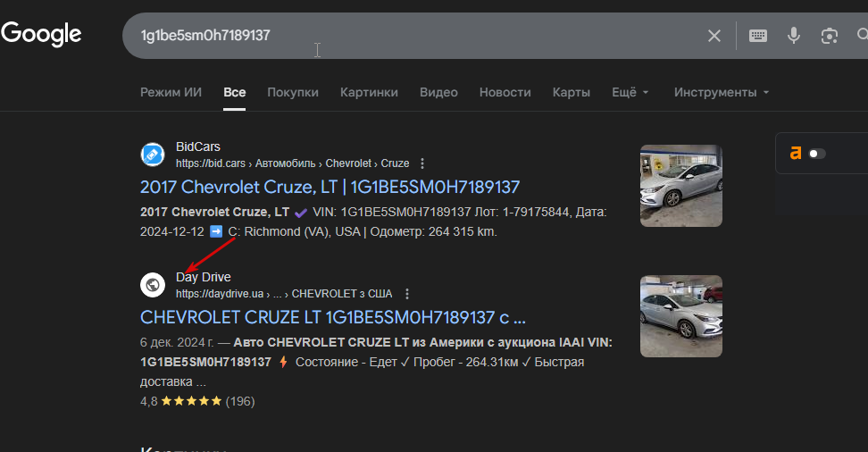Open CHEVROLET CRUZE LT daydrive result title
868x452 pixels.
click(333, 317)
